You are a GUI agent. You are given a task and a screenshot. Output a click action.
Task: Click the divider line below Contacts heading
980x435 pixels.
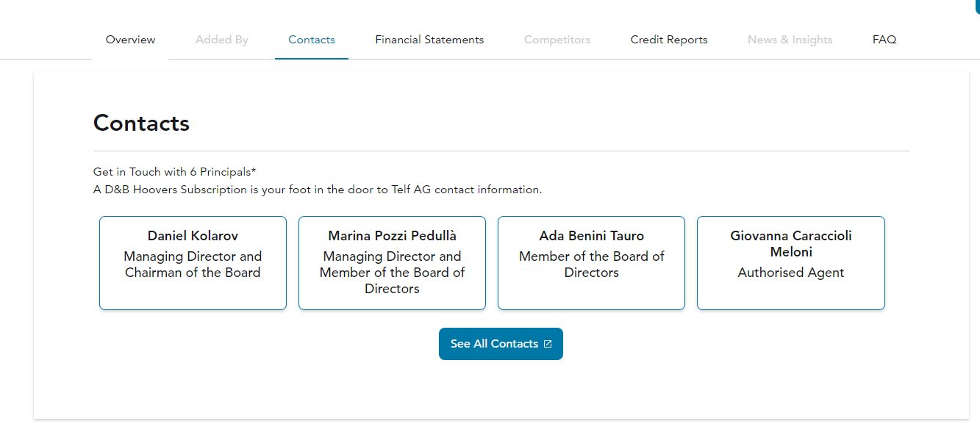[x=501, y=151]
